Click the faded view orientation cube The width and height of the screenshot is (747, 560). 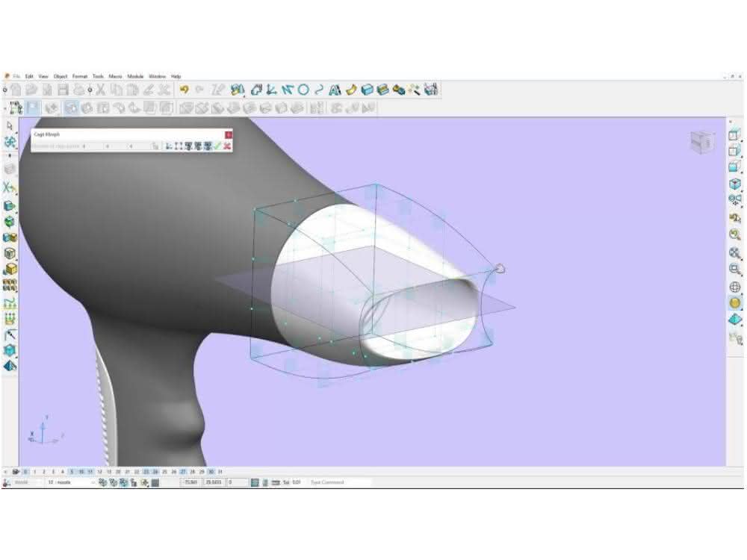point(703,143)
